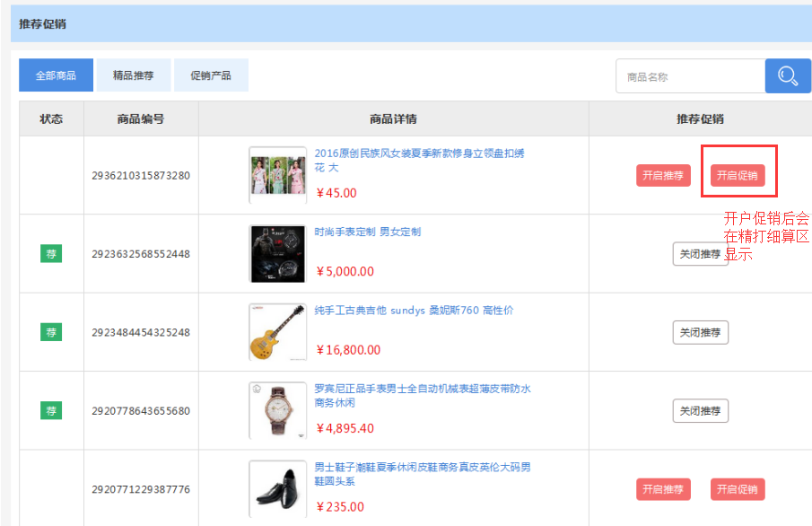Click 关闭推荐 for the 罗宾尼 watch
The width and height of the screenshot is (812, 526).
point(700,411)
